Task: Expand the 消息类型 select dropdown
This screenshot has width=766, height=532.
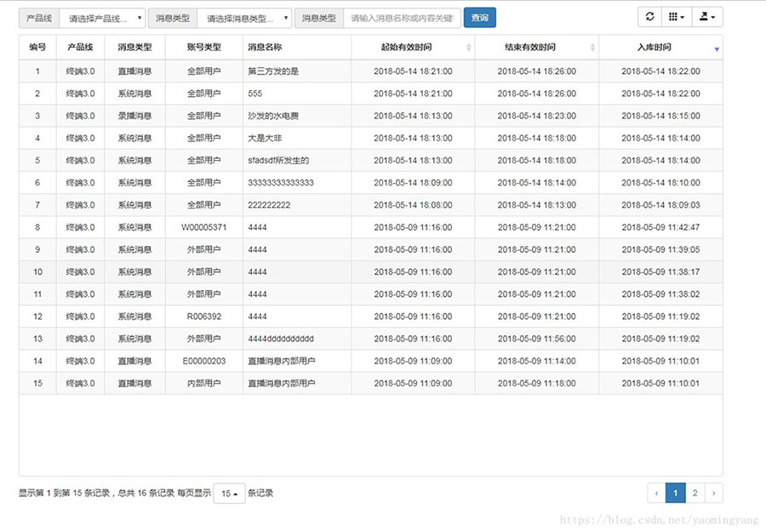Action: [x=244, y=18]
